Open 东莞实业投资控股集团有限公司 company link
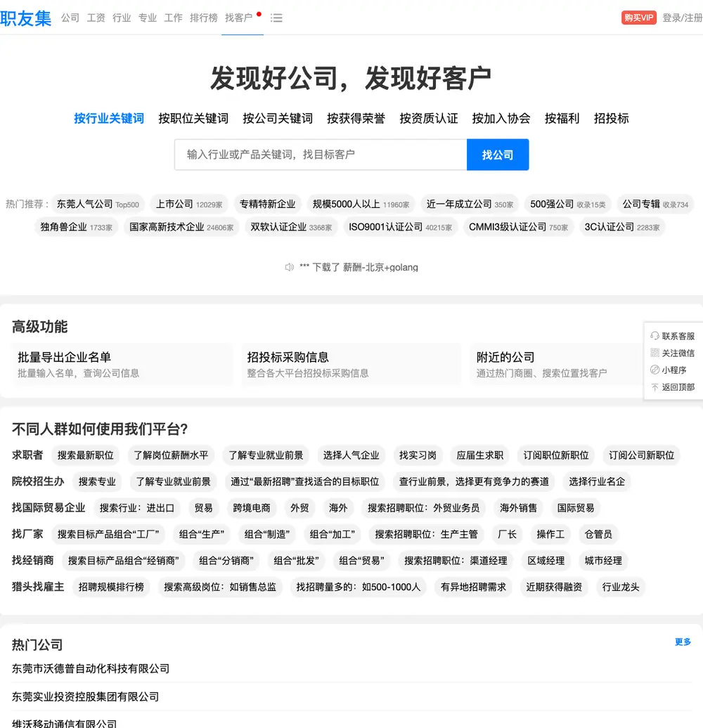This screenshot has height=728, width=703. coord(86,697)
